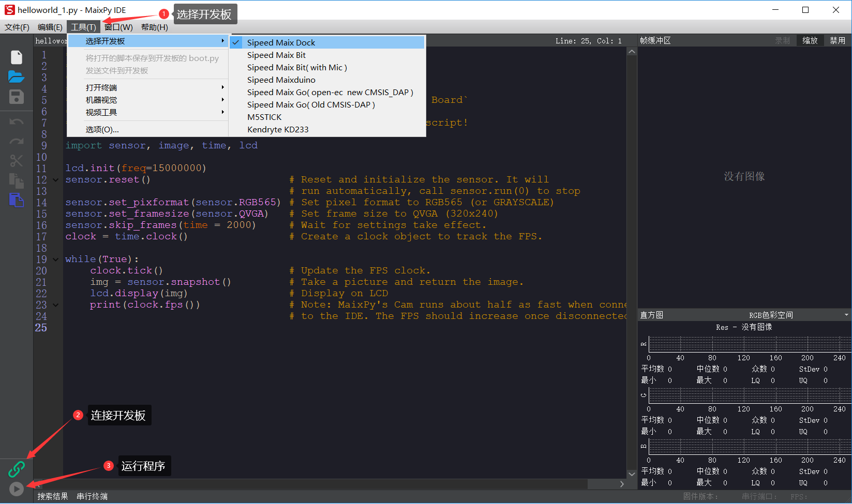The height and width of the screenshot is (504, 852).
Task: Expand the 机器视觉 submenu
Action: point(148,100)
